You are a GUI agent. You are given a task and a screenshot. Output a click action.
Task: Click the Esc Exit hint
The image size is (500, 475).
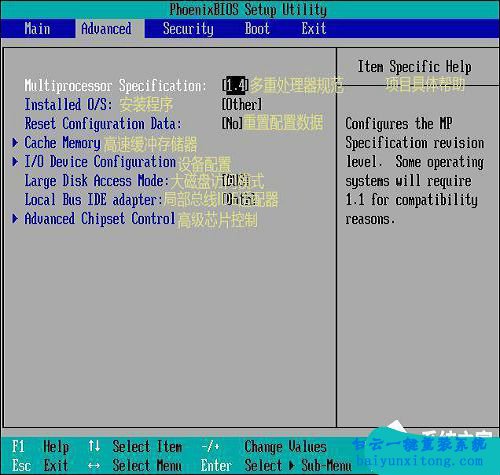pos(40,465)
